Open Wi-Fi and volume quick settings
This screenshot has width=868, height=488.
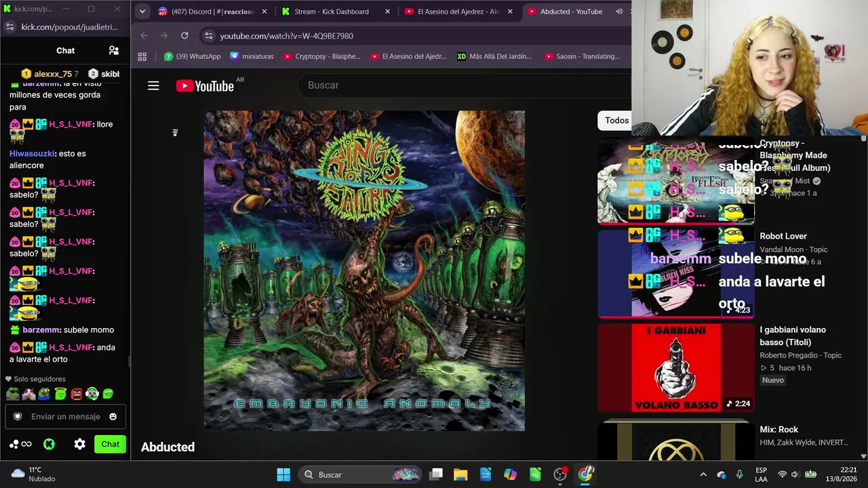coord(797,474)
